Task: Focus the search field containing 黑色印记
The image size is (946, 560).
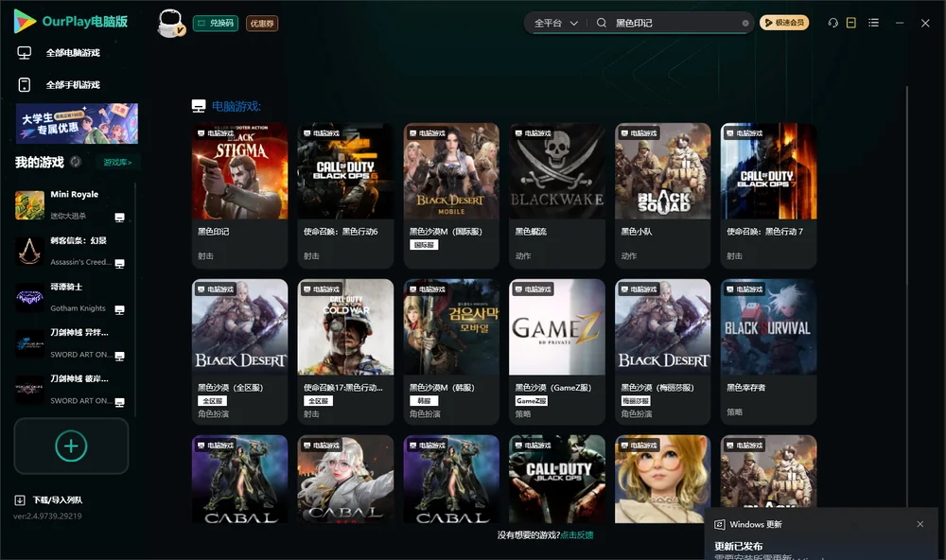Action: pos(674,23)
